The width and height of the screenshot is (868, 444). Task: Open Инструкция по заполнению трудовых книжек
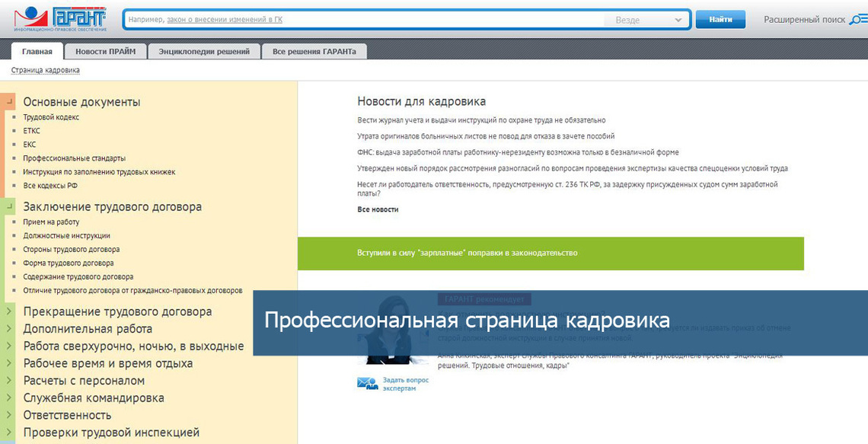point(99,172)
